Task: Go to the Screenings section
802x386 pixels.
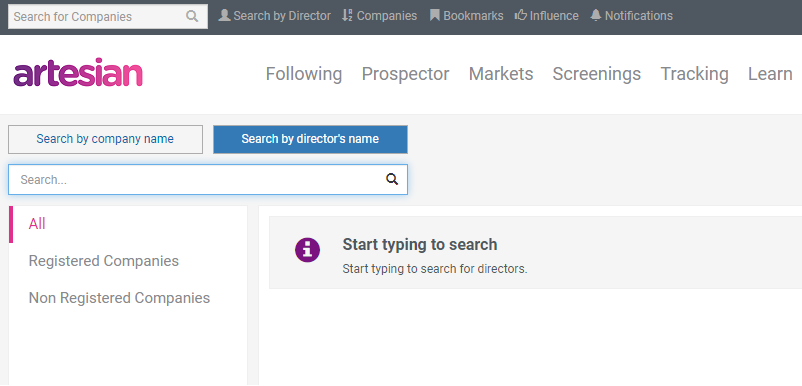Action: [x=596, y=74]
